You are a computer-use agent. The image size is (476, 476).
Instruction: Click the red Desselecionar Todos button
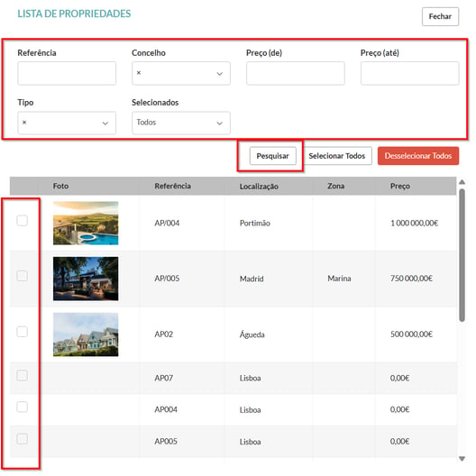pos(418,156)
